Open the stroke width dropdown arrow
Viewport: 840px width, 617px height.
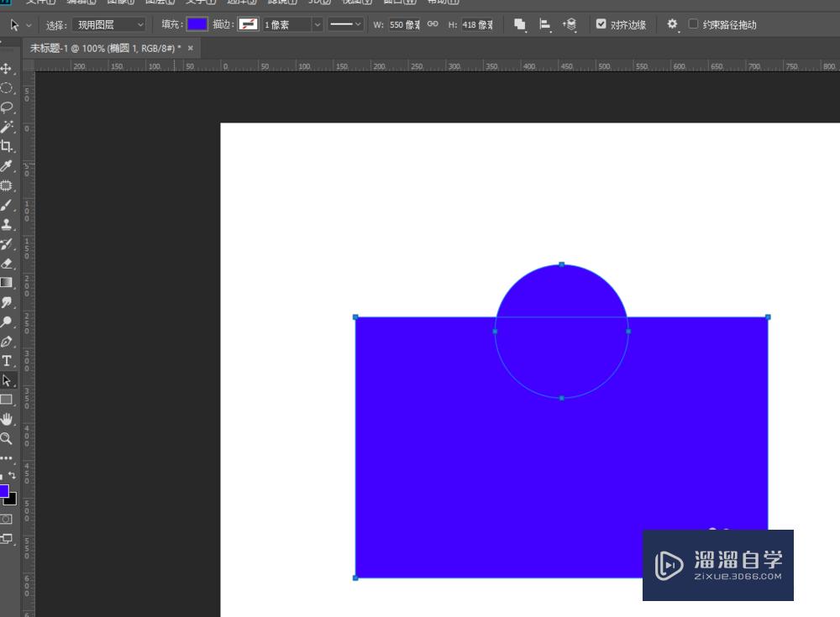(x=318, y=24)
